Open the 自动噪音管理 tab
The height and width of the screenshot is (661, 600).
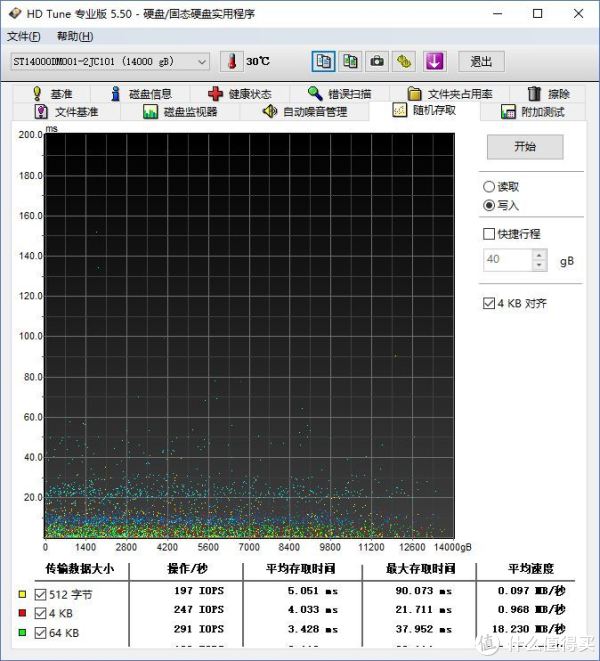click(x=304, y=112)
